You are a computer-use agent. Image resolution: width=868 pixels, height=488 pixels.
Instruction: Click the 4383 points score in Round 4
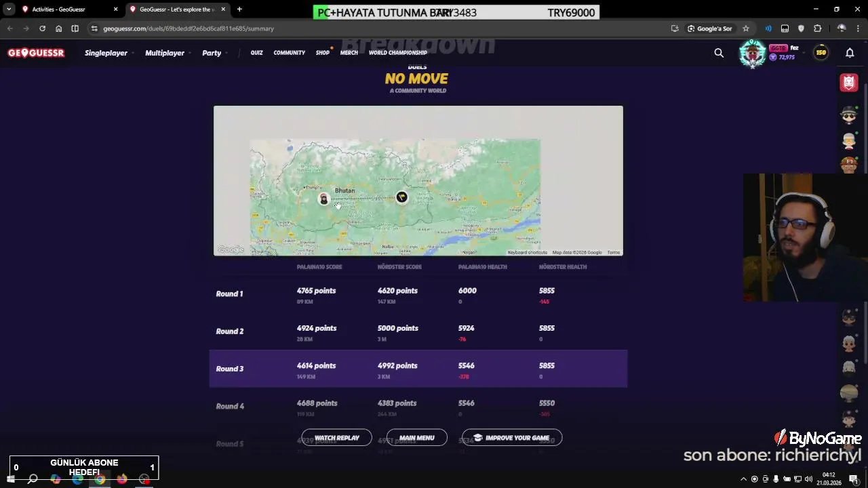397,403
